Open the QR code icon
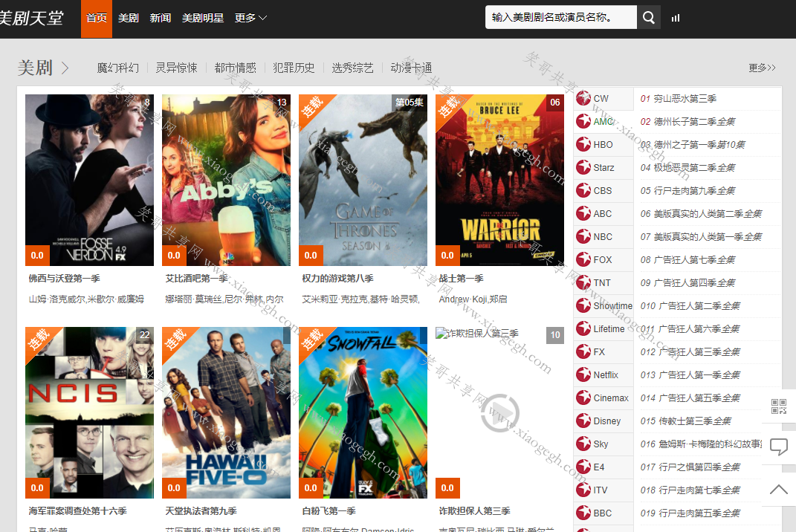Viewport: 796px width, 532px height. click(779, 406)
